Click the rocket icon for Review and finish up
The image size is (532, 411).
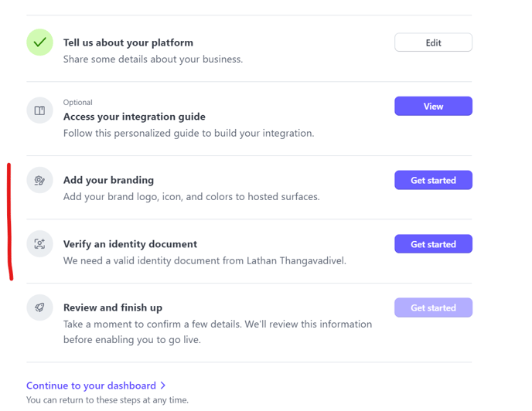point(39,307)
